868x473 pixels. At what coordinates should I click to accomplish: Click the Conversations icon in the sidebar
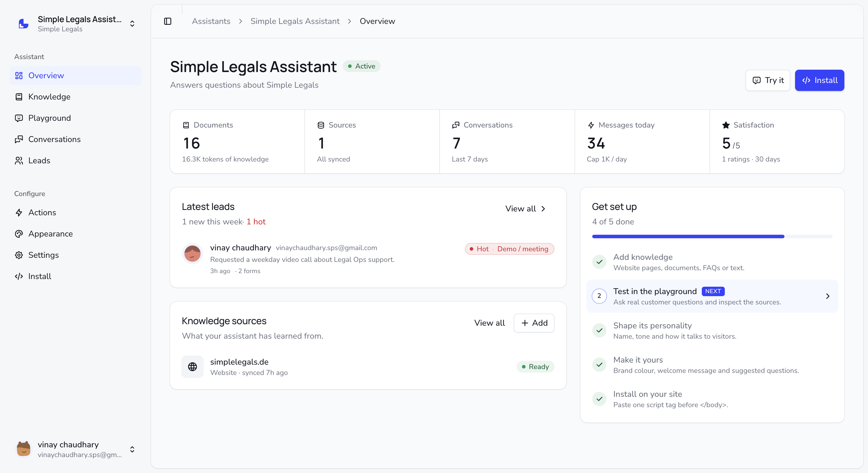(x=19, y=139)
